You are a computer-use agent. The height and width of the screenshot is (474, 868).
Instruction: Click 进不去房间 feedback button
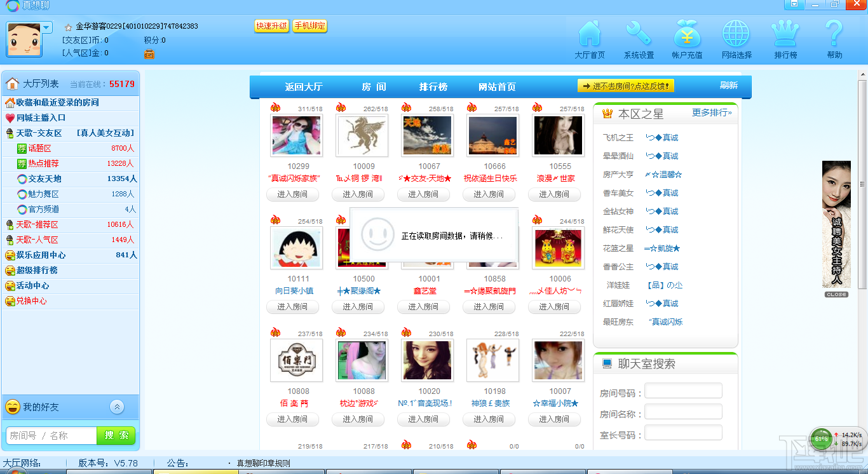pos(626,86)
